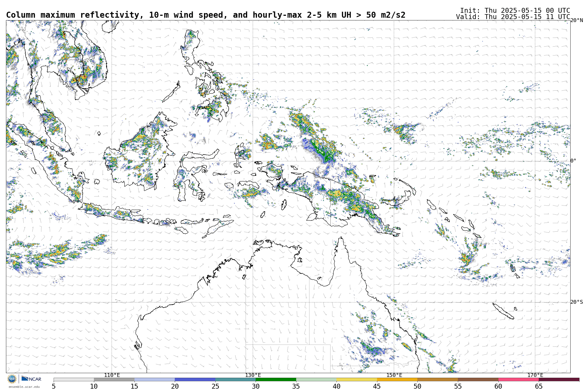Click colorbar tick label 60
Viewport: 588px width, 390px height.
tap(498, 386)
